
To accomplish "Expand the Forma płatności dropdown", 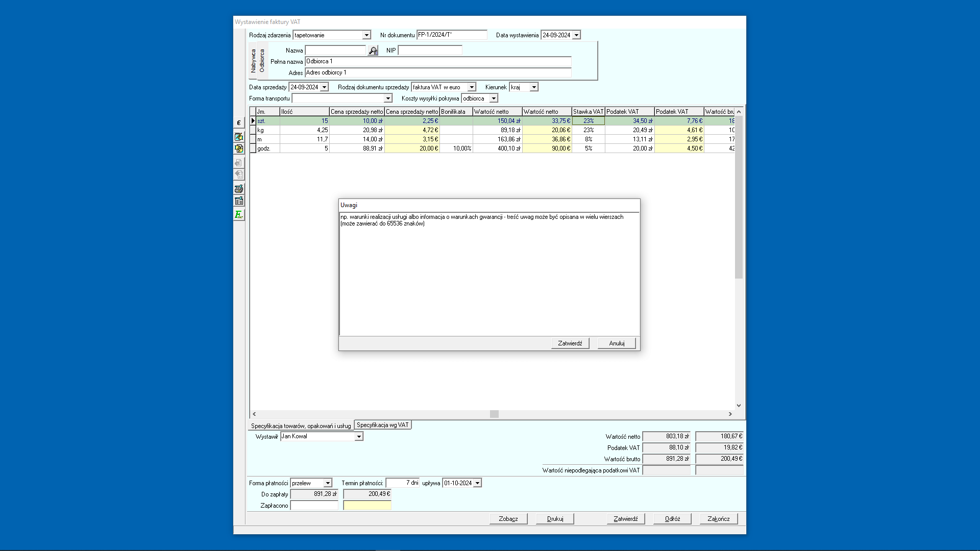I will pyautogui.click(x=328, y=483).
